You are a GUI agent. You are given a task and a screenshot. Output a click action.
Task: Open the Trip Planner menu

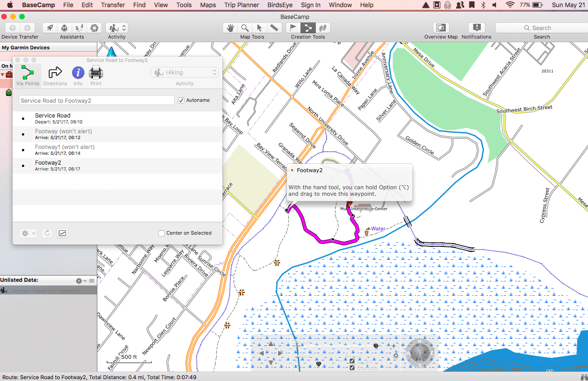[242, 5]
